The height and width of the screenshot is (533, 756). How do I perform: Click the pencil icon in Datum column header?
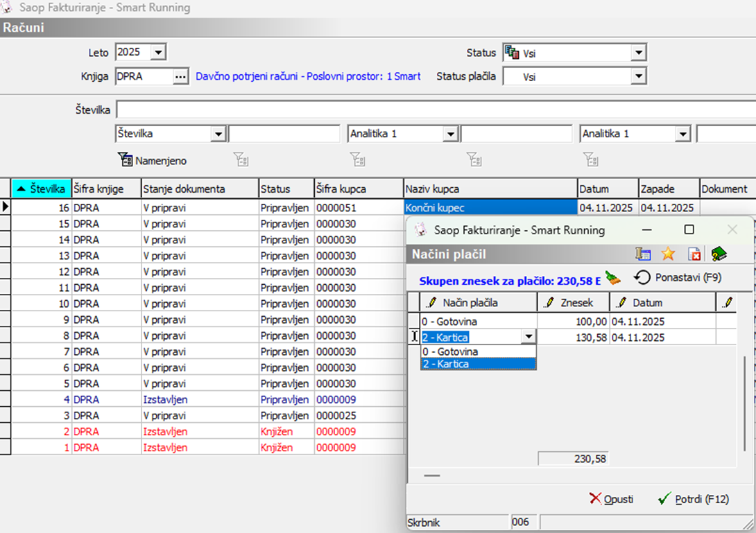tap(622, 302)
